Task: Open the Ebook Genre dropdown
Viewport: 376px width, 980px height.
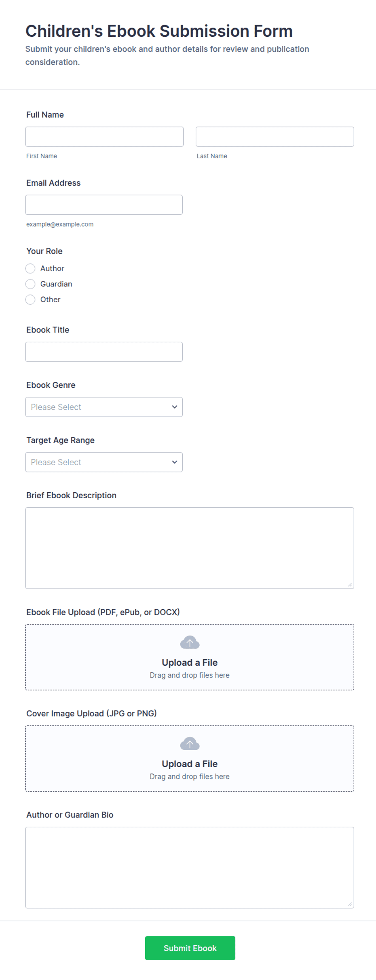Action: pyautogui.click(x=104, y=407)
